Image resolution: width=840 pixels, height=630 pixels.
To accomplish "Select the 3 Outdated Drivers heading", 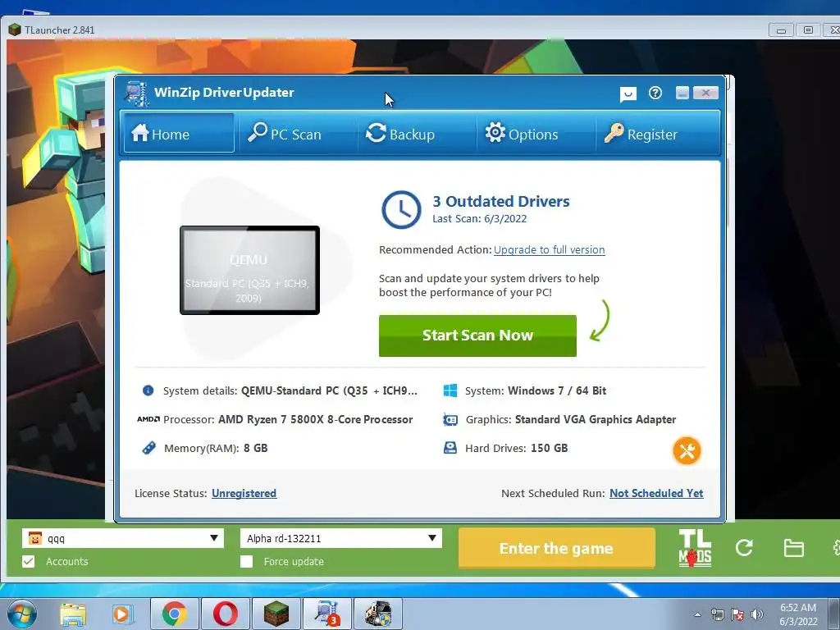I will [x=501, y=202].
